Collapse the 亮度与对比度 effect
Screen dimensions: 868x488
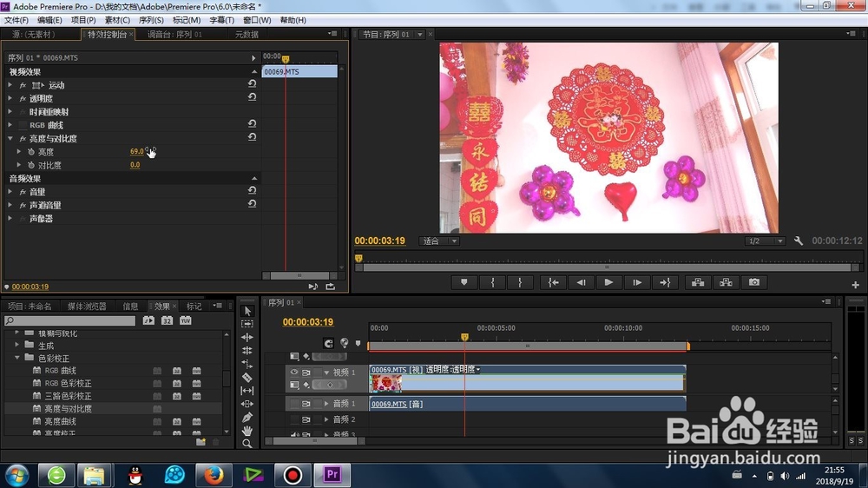pos(10,138)
